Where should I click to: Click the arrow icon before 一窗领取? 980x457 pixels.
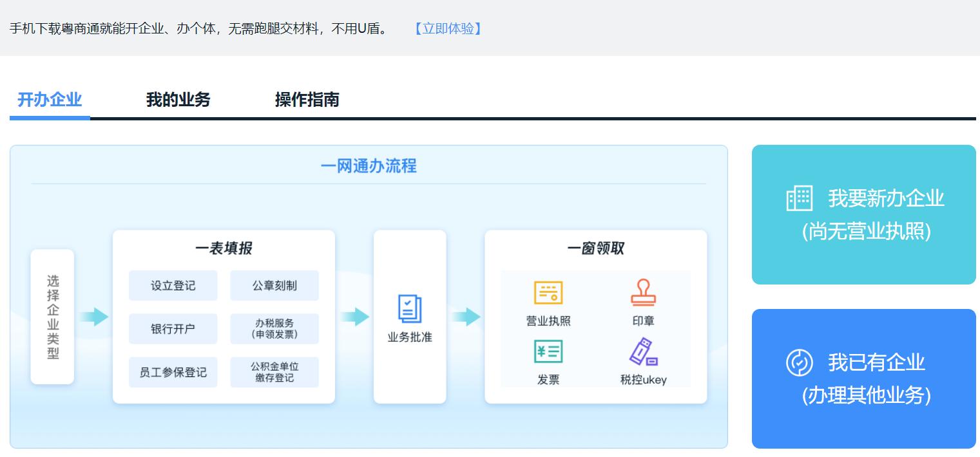click(466, 316)
